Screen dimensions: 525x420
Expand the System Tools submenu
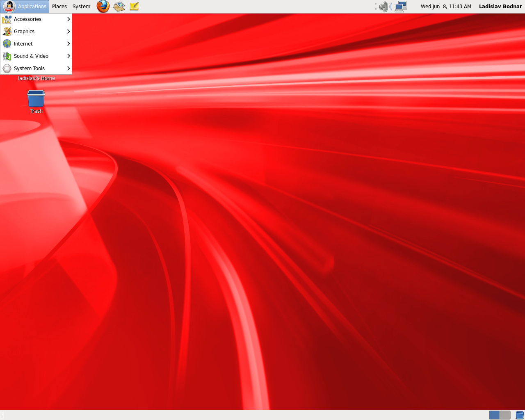click(28, 68)
